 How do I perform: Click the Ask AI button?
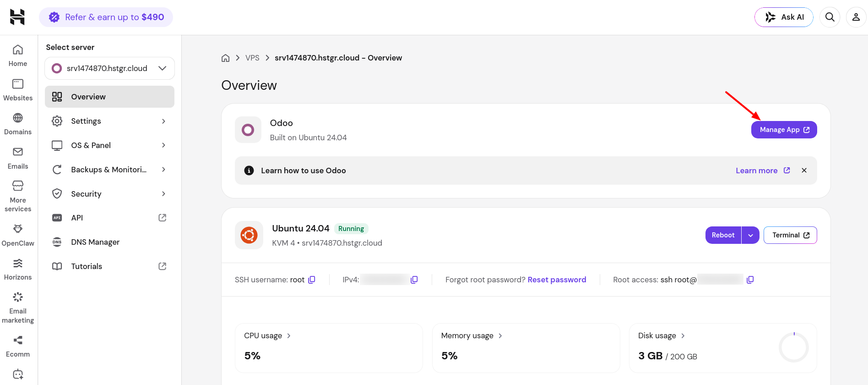point(784,17)
